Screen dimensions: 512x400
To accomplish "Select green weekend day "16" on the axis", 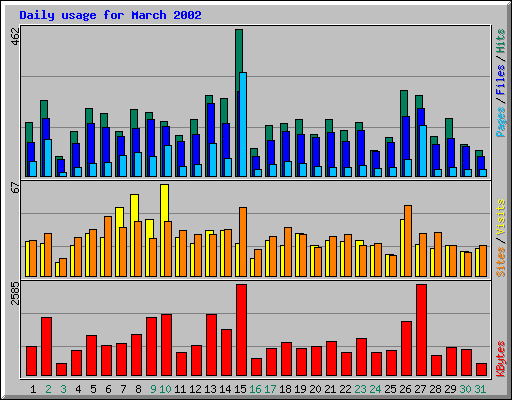I will 255,389.
